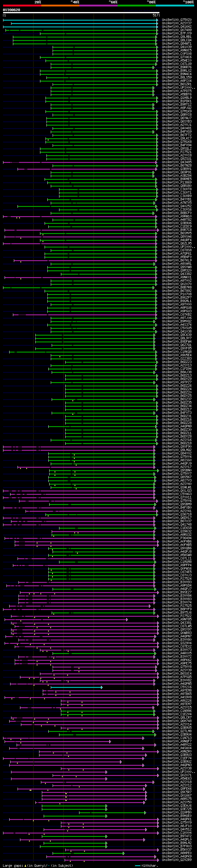
Task: Click hit label UniRef100_P27524
Action: coord(176,579)
